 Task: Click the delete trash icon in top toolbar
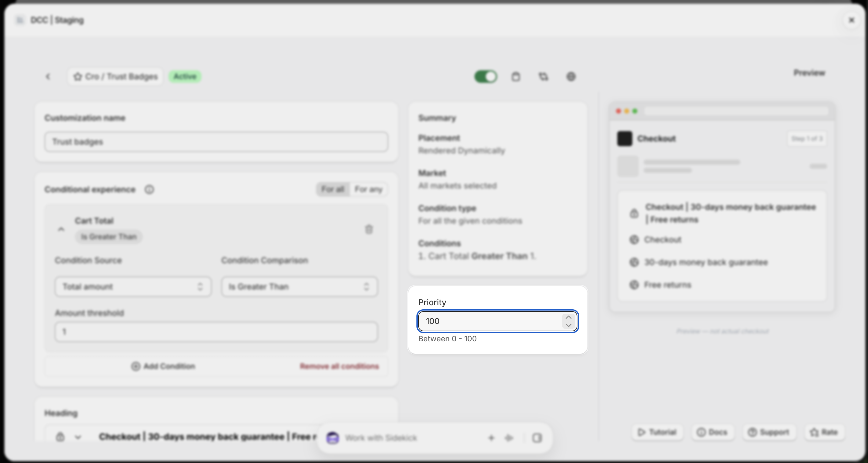coord(516,77)
